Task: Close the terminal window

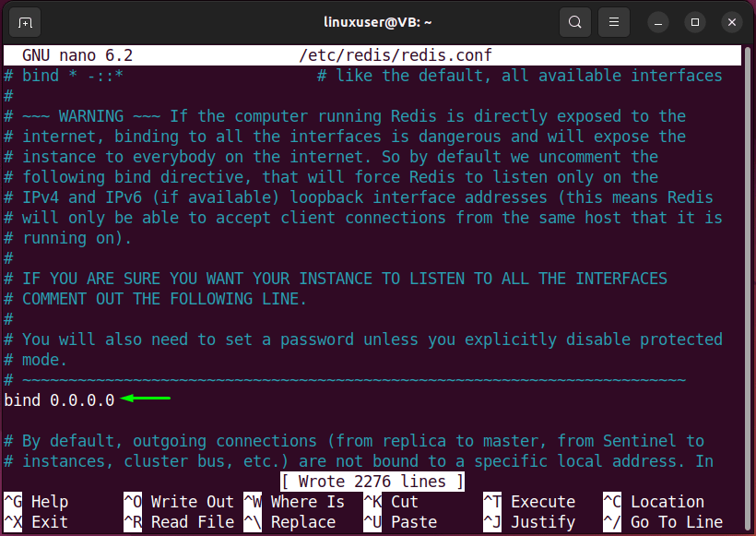Action: click(x=732, y=22)
